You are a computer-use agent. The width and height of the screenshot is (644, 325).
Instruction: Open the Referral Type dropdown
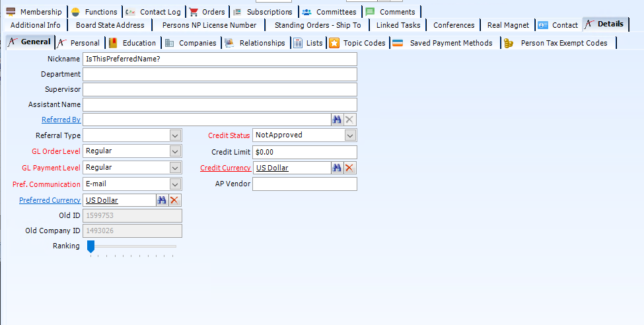point(176,135)
